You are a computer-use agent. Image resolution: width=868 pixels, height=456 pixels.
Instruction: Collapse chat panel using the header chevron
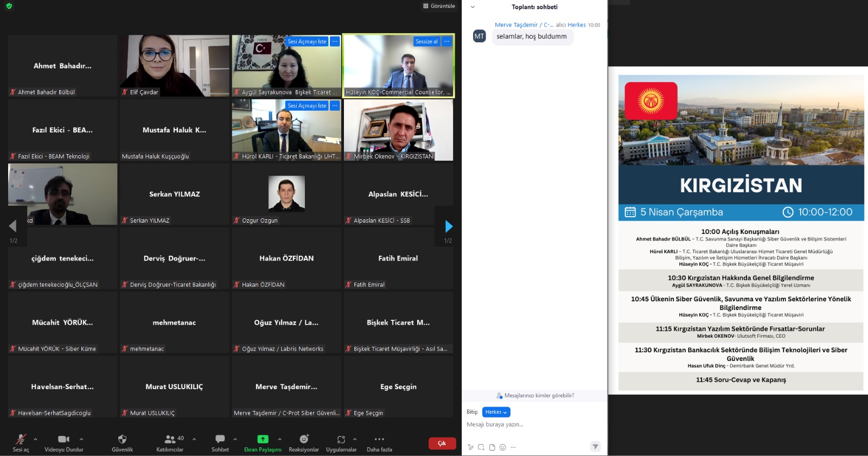coord(473,7)
